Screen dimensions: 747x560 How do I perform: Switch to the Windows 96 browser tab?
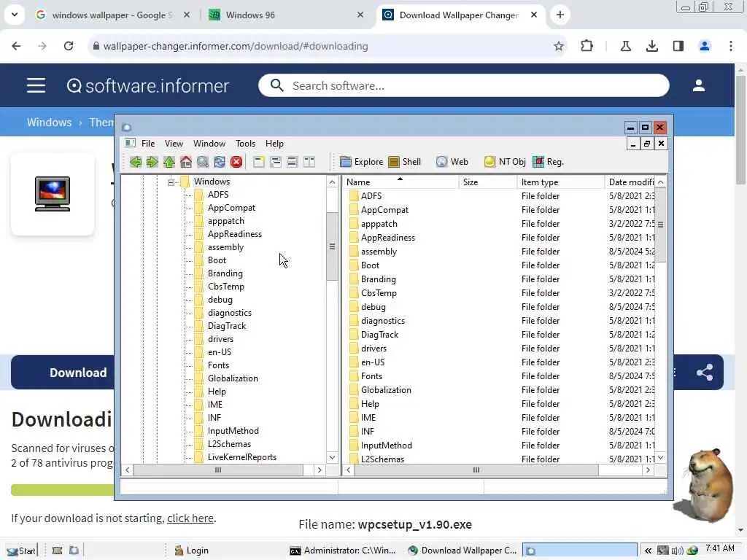287,15
